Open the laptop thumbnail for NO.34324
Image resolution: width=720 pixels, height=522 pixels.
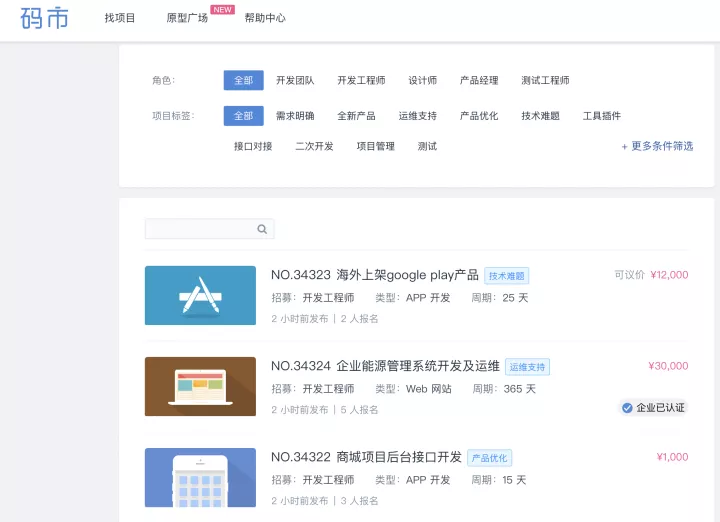200,387
